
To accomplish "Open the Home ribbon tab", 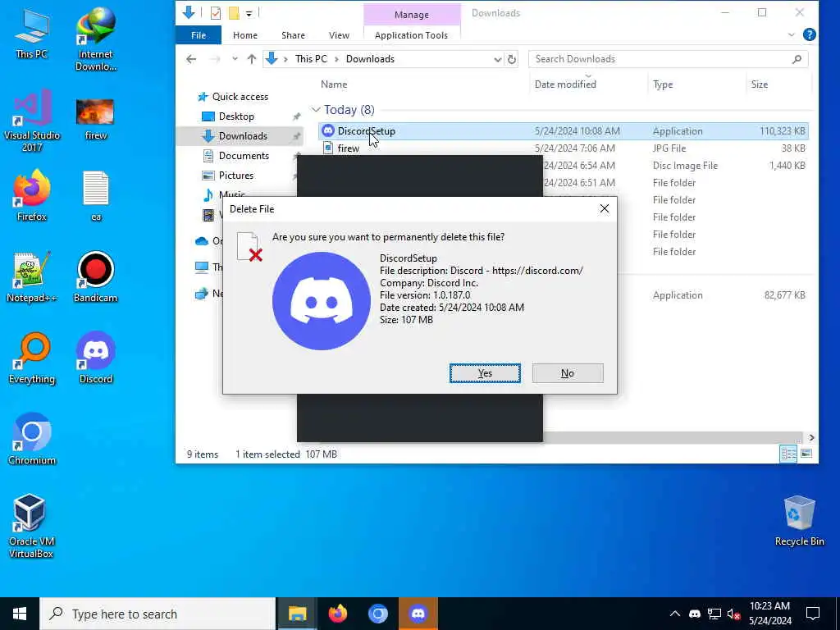I will (x=244, y=35).
